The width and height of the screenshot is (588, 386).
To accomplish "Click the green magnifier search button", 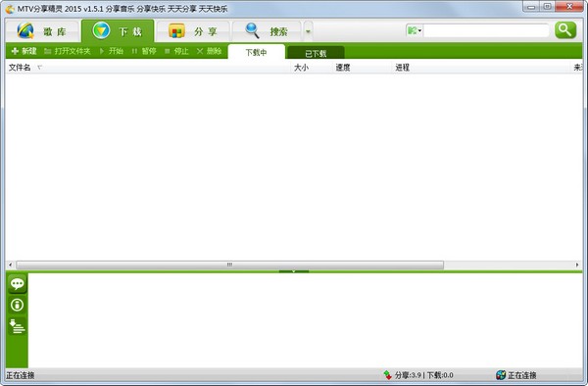I will click(565, 30).
